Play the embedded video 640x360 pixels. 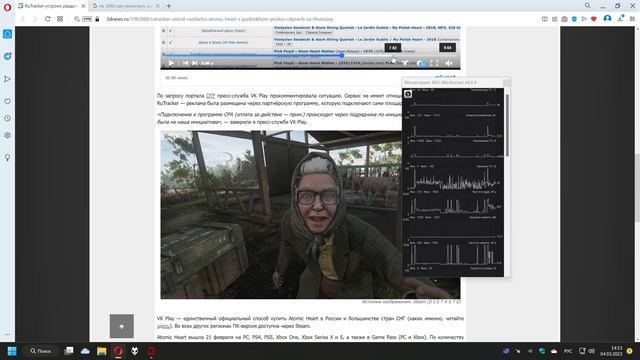(171, 63)
